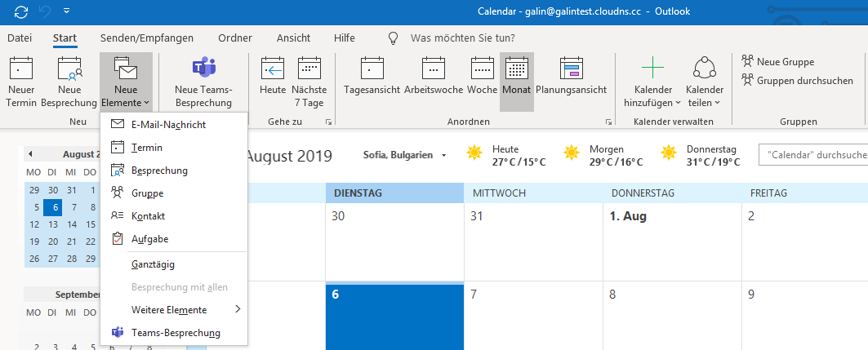This screenshot has width=868, height=350.
Task: Expand the Weitere Elemente submenu
Action: pyautogui.click(x=174, y=310)
